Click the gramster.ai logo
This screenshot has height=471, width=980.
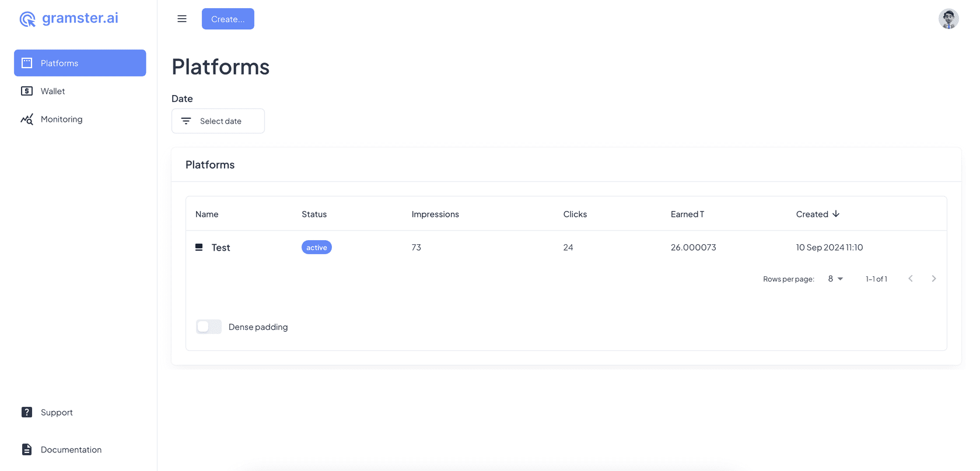tap(69, 19)
